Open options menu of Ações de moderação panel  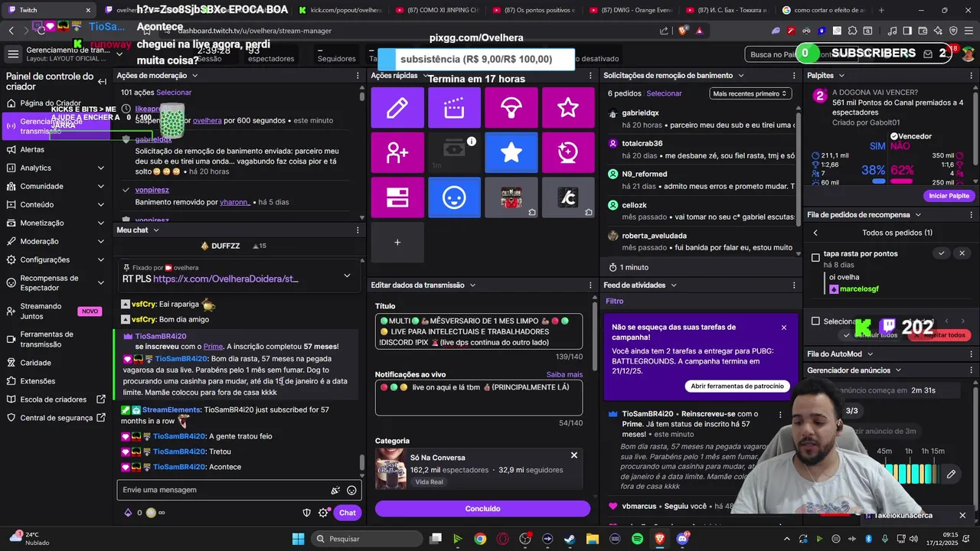coord(358,76)
